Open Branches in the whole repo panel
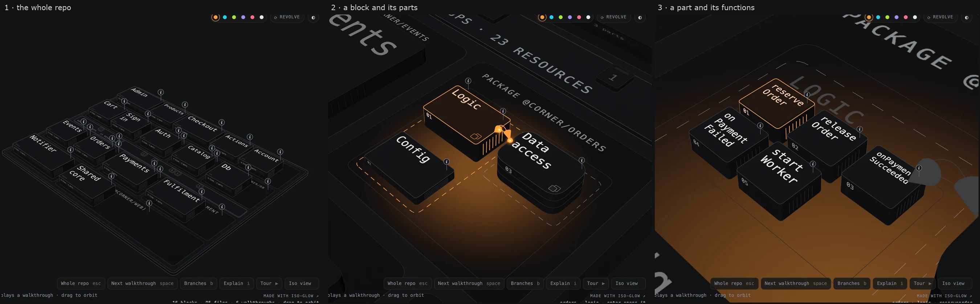The height and width of the screenshot is (304, 980). [199, 283]
